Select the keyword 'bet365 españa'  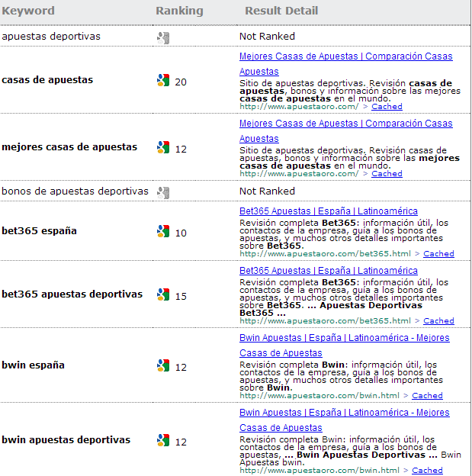click(39, 230)
